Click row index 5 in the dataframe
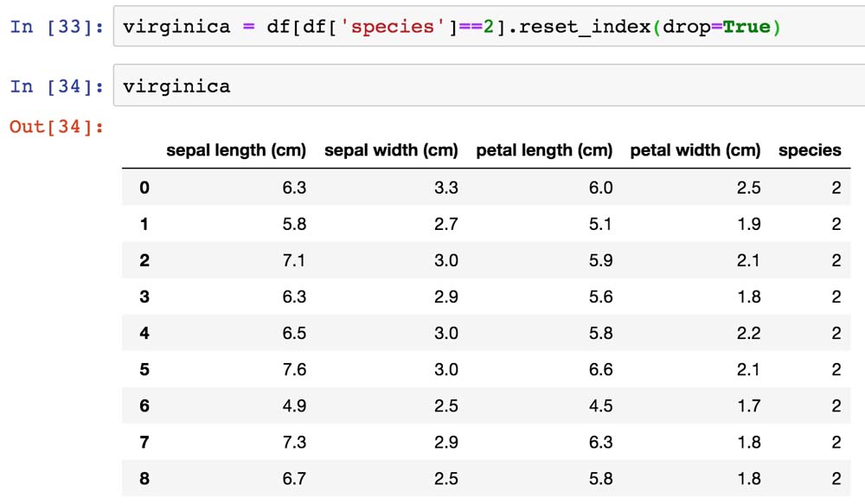Viewport: 865px width, 504px height. 144,369
